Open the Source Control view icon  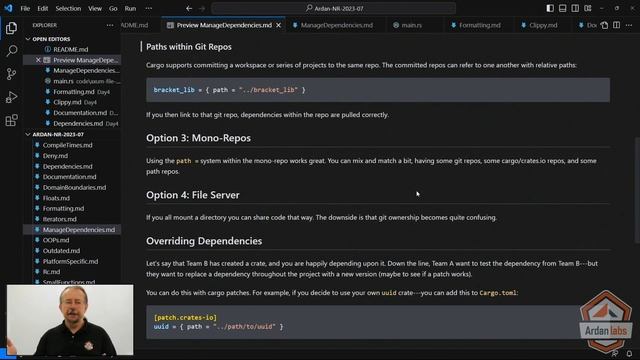click(x=11, y=74)
